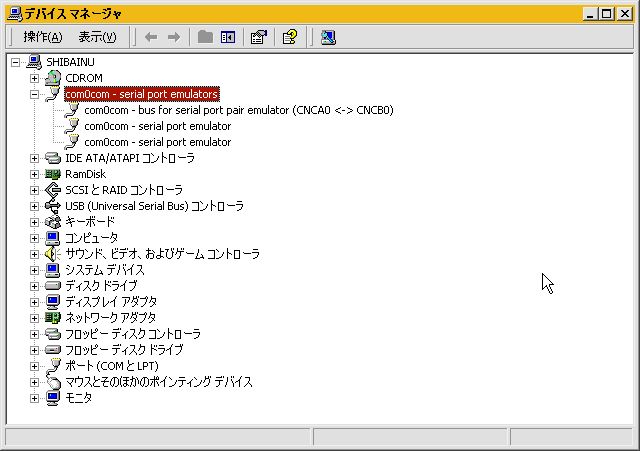Expand the CDROM category

(34, 78)
